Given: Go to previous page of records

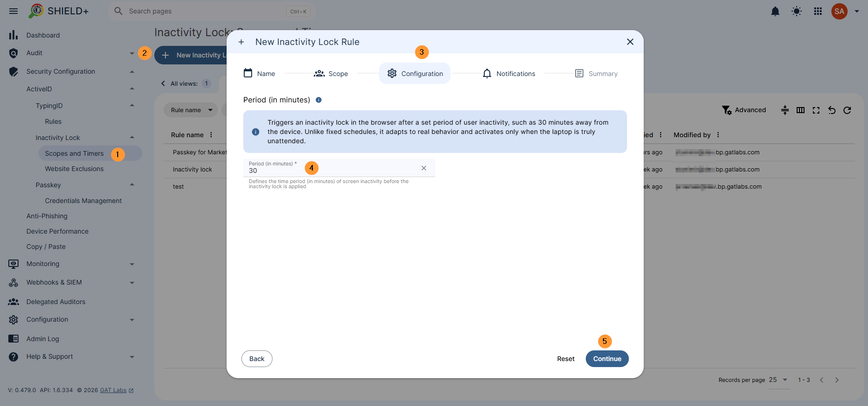Looking at the screenshot, I should tap(821, 380).
